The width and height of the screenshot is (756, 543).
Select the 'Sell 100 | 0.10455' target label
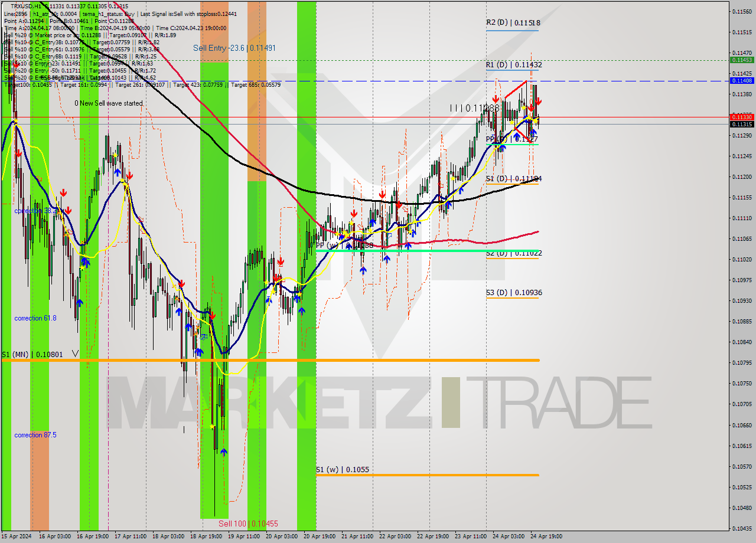pos(248,524)
